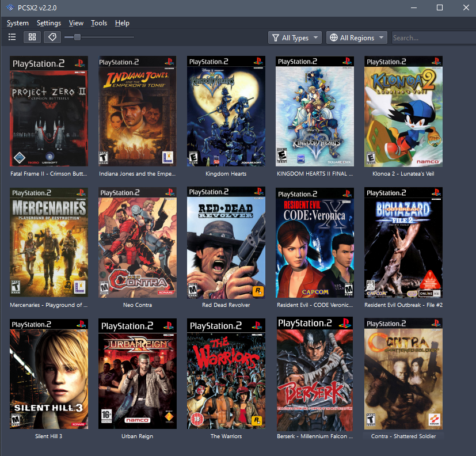This screenshot has width=476, height=456.
Task: Choose Klonoa 2 Lunatea's Veil cover
Action: point(403,111)
